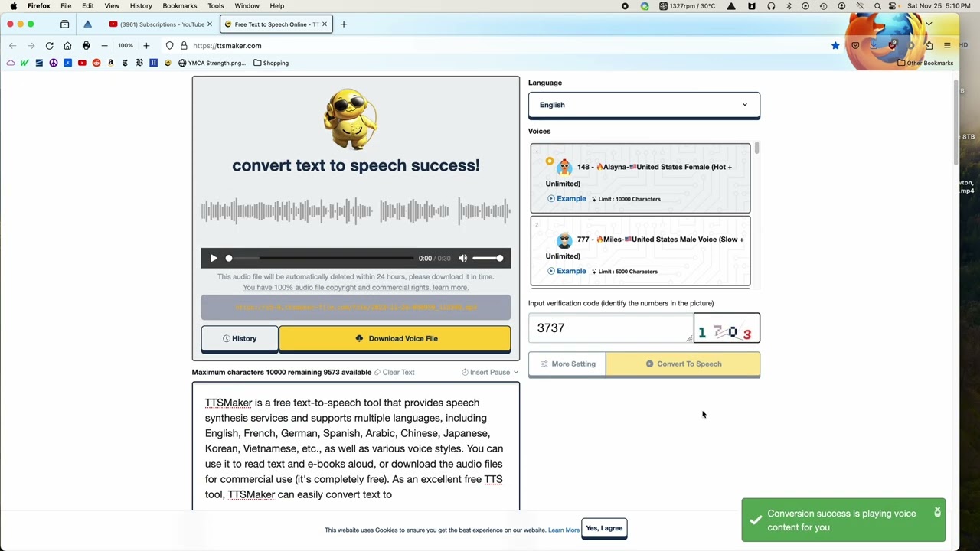The height and width of the screenshot is (551, 980).
Task: Open the Language dropdown set to English
Action: click(x=643, y=105)
